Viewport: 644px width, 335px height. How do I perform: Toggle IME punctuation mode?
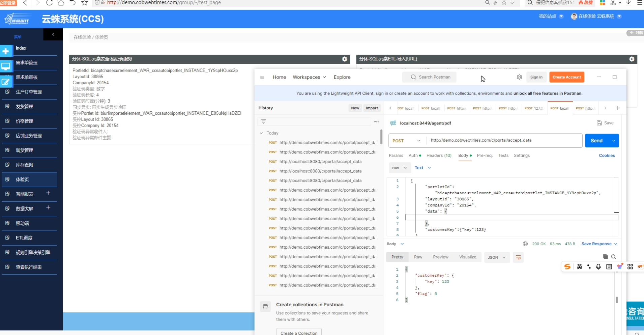click(589, 267)
